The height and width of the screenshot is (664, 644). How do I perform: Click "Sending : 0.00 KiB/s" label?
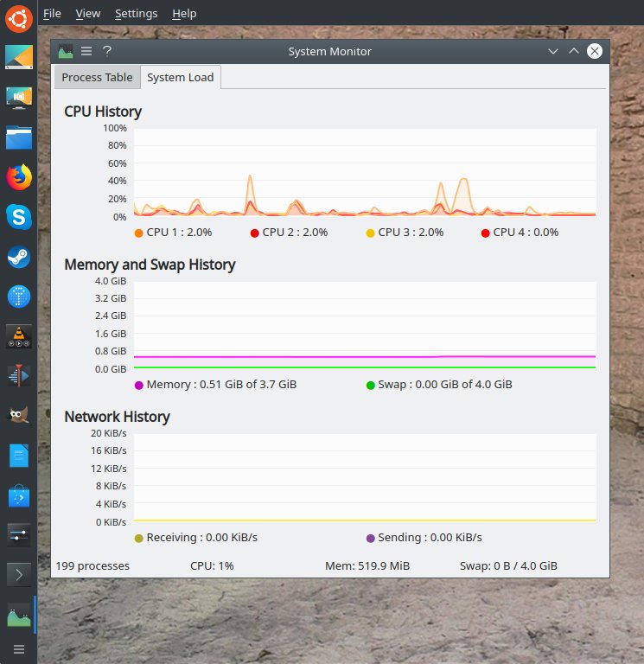[x=430, y=538]
